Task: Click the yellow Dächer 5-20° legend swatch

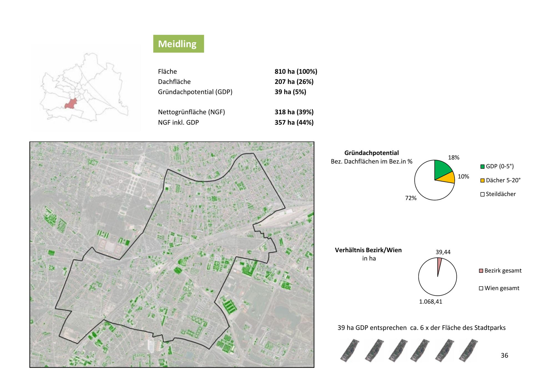Action: 482,180
